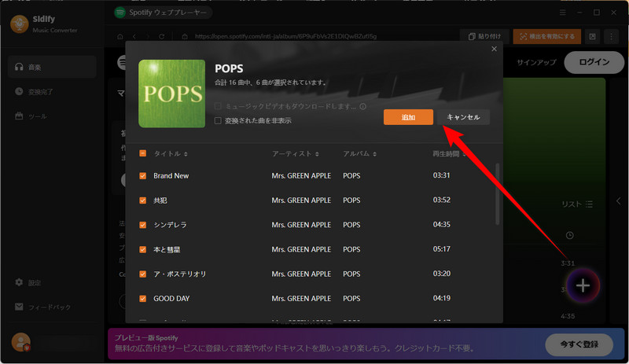The width and height of the screenshot is (629, 364).
Task: Click Mrs. GREEN APPLE in the 共犯 row
Action: click(301, 200)
